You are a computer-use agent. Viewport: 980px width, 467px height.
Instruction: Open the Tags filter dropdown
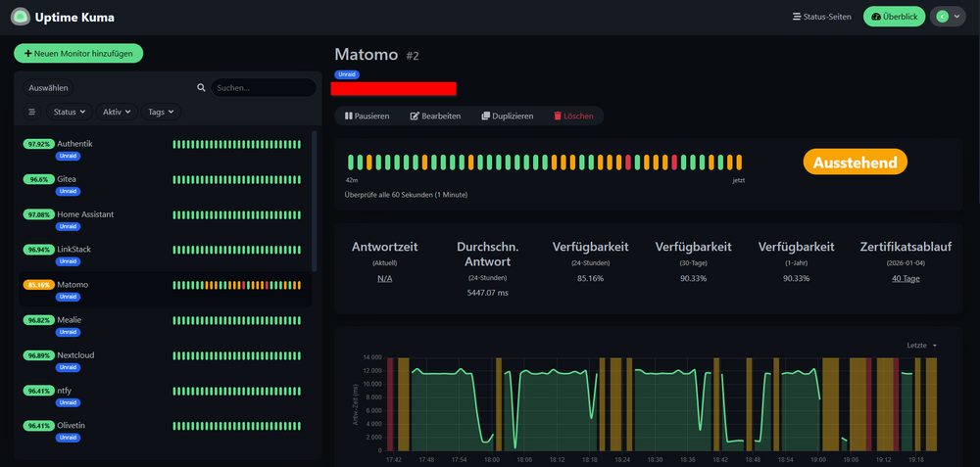pyautogui.click(x=161, y=112)
